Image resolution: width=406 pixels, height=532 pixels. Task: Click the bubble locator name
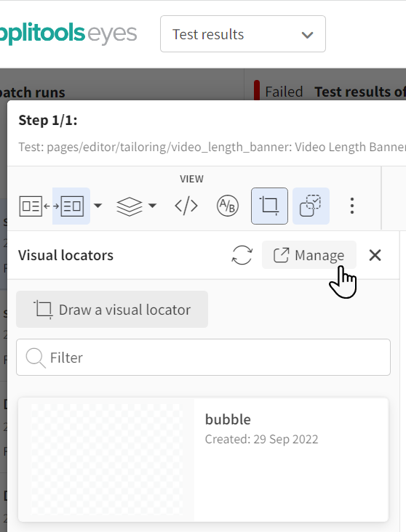point(228,419)
